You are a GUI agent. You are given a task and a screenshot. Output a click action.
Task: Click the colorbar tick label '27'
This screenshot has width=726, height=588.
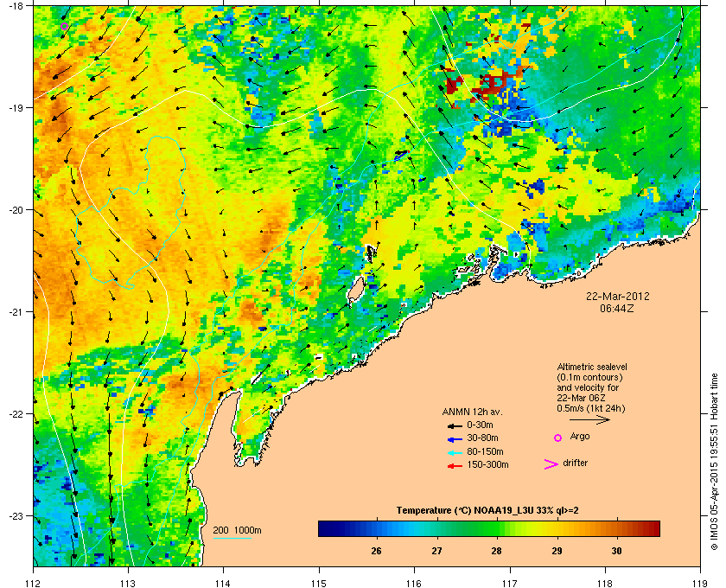pos(436,551)
